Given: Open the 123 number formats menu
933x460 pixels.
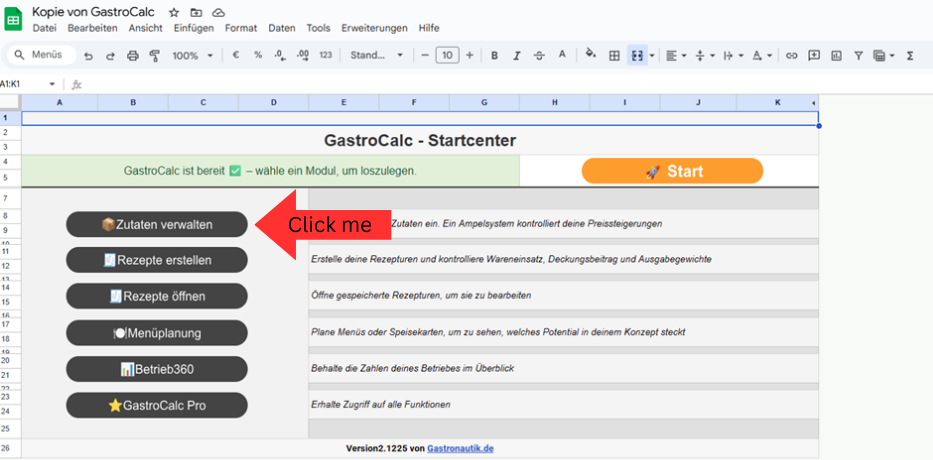Looking at the screenshot, I should 325,55.
